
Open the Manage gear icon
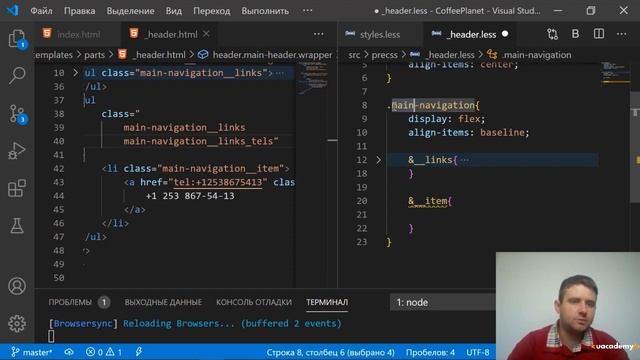(17, 323)
